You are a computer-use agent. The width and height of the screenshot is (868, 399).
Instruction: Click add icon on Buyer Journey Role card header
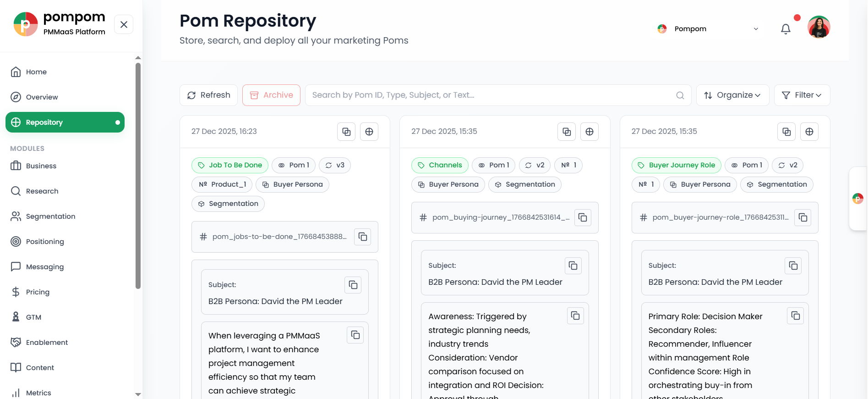[809, 132]
